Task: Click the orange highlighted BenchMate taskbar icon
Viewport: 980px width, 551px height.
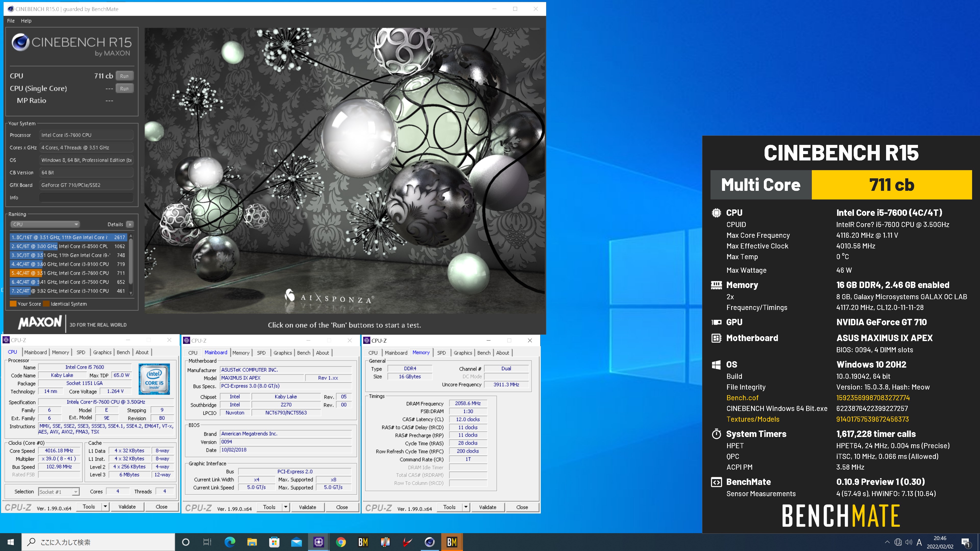Action: [452, 542]
